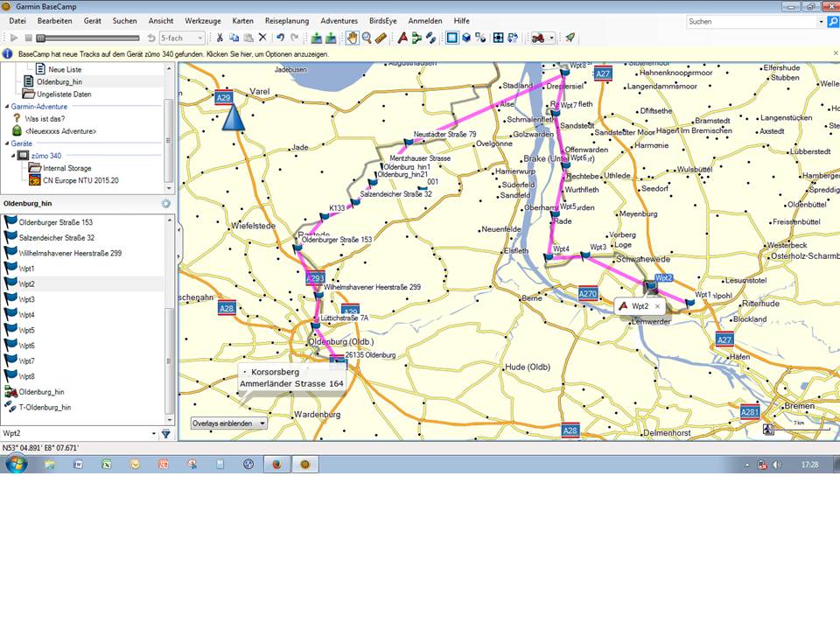Click the undo arrow icon
840x630 pixels.
click(280, 38)
